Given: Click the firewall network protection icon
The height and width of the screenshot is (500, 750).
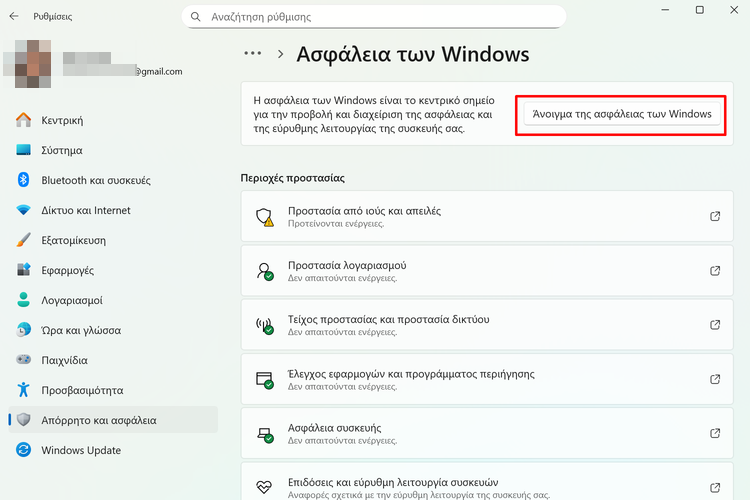Looking at the screenshot, I should click(x=264, y=325).
